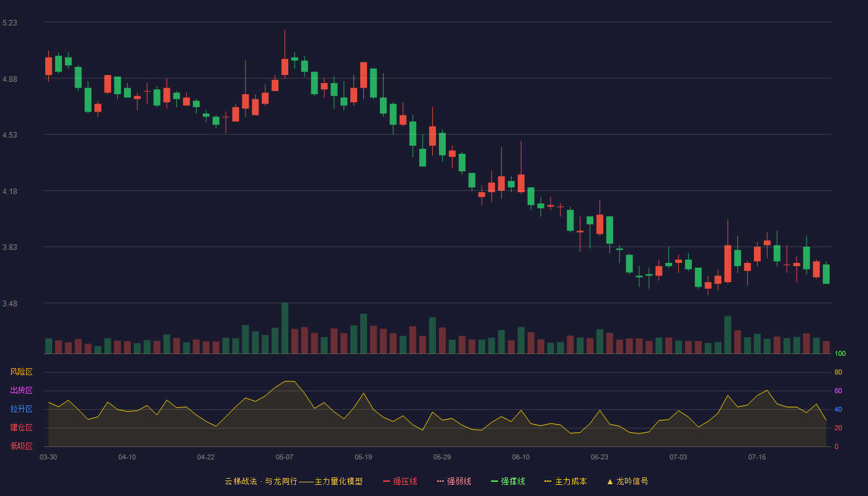
Task: Click the green dash icon beside 强撑线
Action: (x=495, y=481)
